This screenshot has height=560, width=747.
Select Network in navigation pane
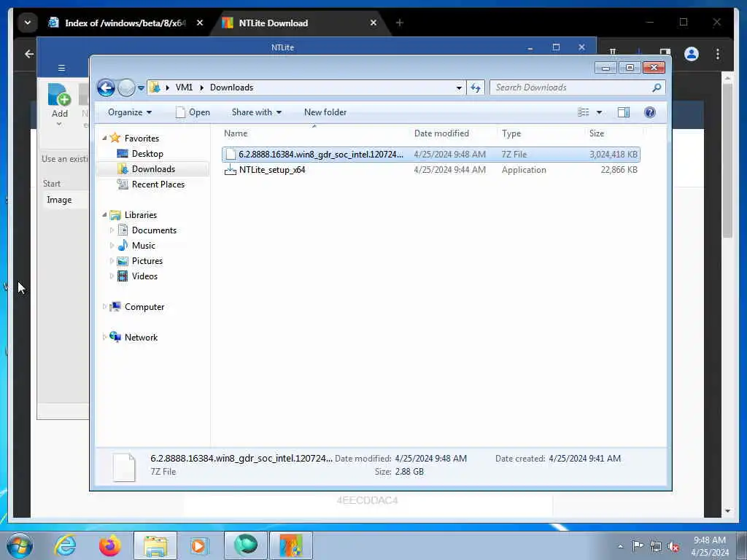pyautogui.click(x=141, y=337)
